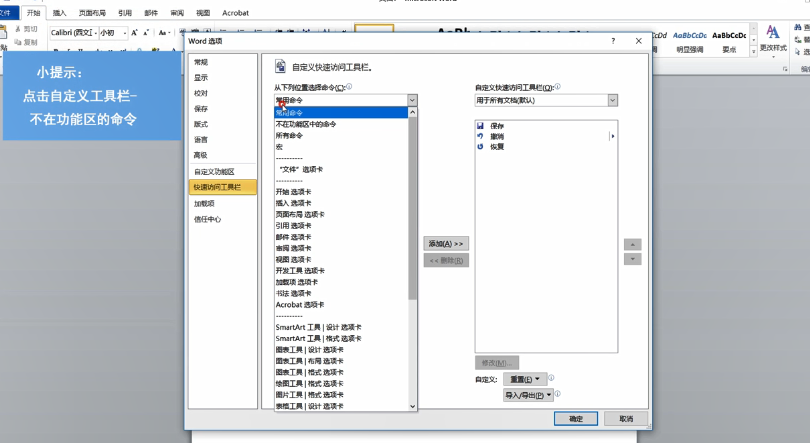Expand the 撤消 row submenu arrow

pos(613,136)
